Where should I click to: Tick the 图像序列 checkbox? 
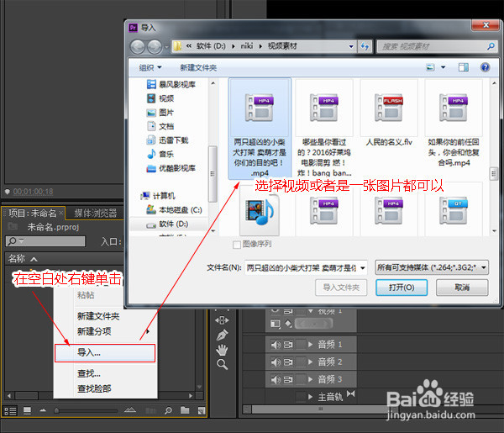pyautogui.click(x=237, y=245)
